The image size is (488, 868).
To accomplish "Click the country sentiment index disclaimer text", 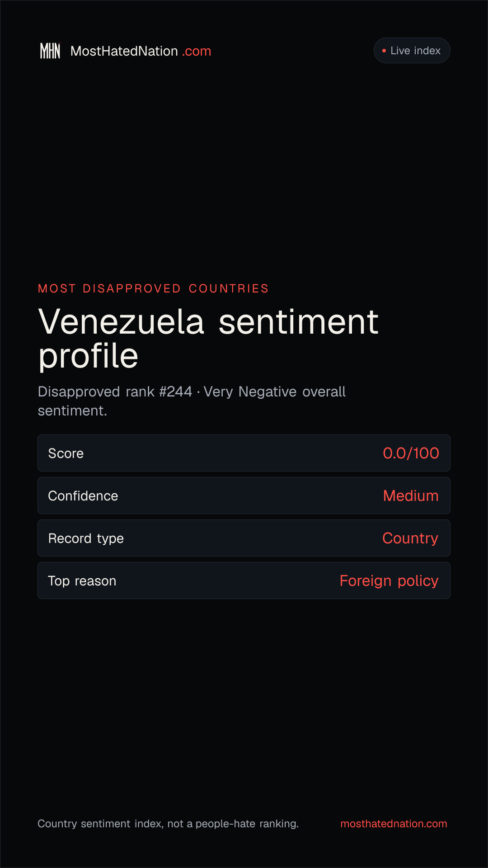I will point(168,824).
